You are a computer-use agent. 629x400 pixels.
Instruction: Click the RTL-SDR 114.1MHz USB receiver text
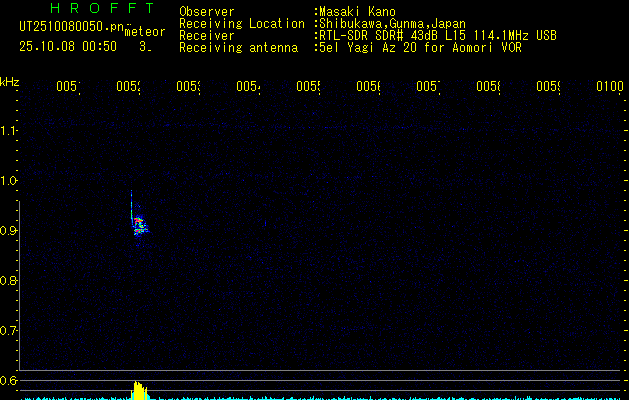pyautogui.click(x=438, y=36)
